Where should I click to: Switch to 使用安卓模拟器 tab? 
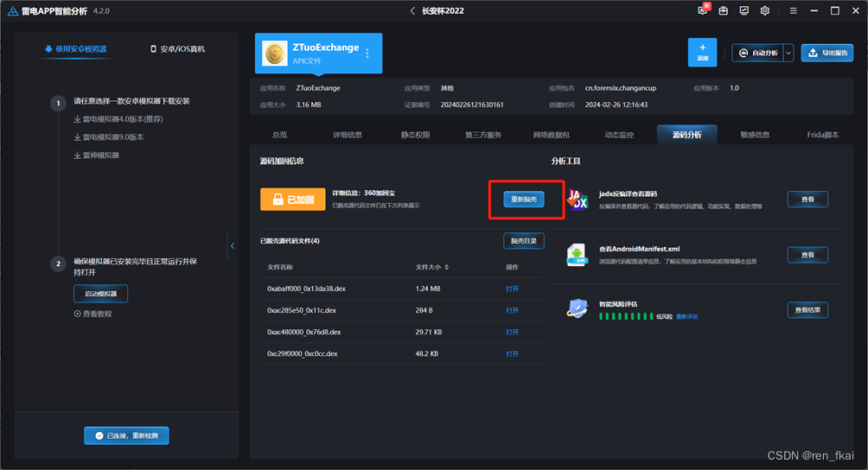click(76, 48)
